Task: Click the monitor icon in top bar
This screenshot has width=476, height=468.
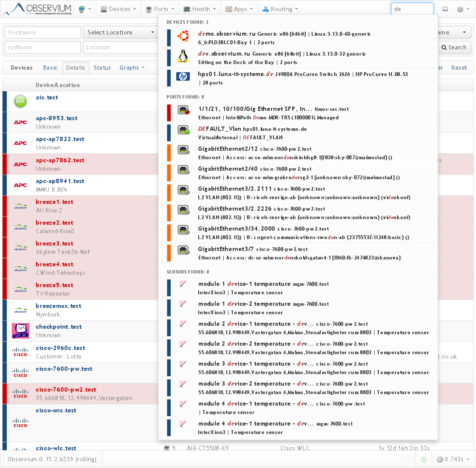Action: pos(445,9)
